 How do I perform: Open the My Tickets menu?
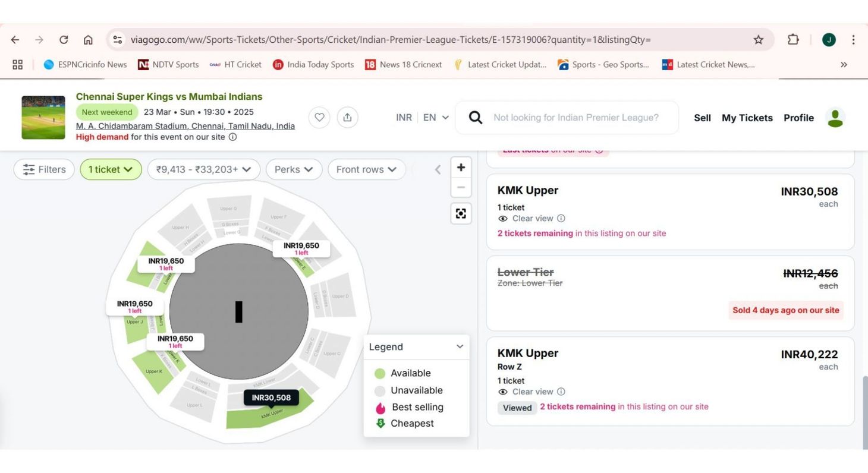pyautogui.click(x=747, y=118)
